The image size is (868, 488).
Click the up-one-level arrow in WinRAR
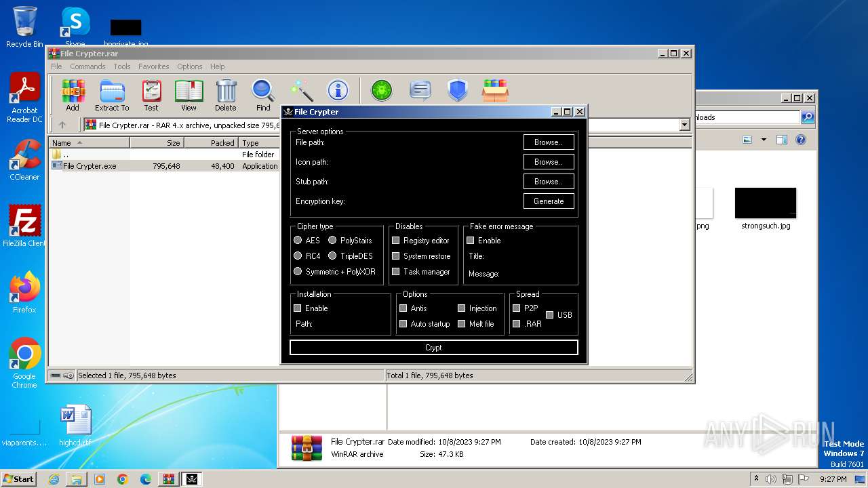tap(62, 125)
